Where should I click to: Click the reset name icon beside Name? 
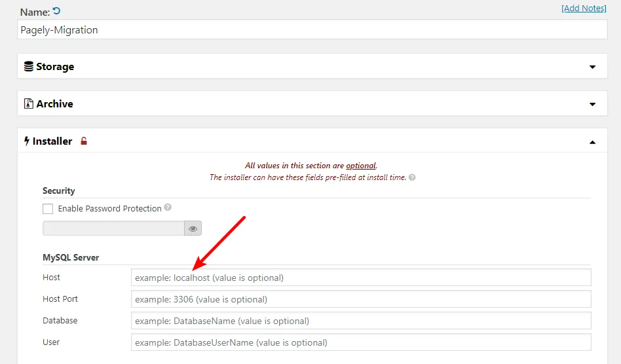[x=56, y=10]
